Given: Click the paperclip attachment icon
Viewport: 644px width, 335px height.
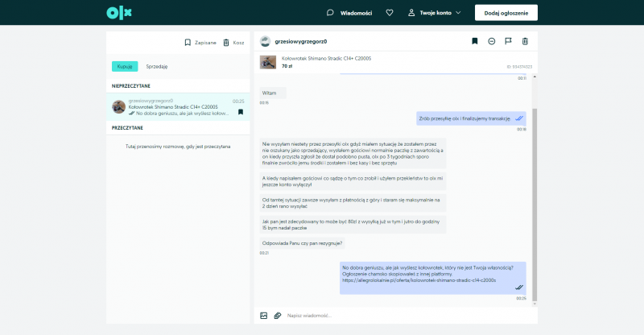Looking at the screenshot, I should pyautogui.click(x=277, y=315).
